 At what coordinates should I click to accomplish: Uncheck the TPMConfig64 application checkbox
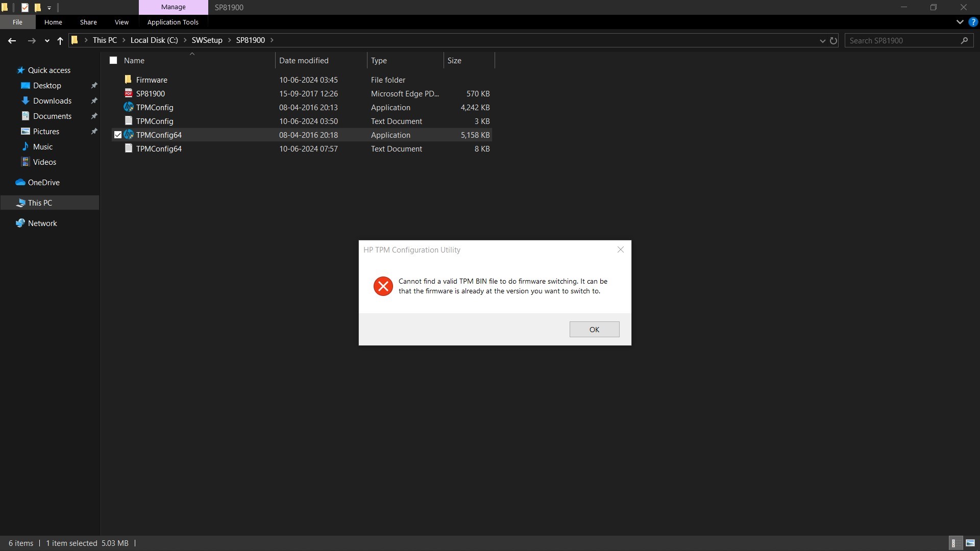click(x=118, y=135)
